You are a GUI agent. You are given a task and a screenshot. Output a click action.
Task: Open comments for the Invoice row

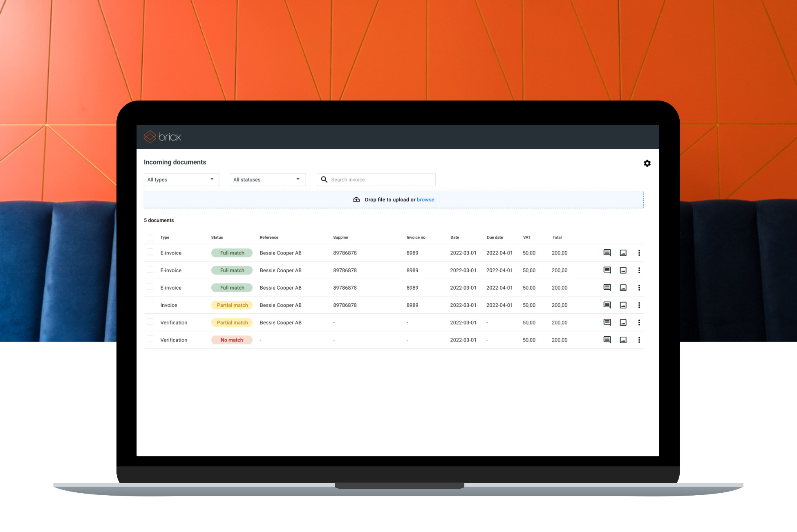pos(607,305)
